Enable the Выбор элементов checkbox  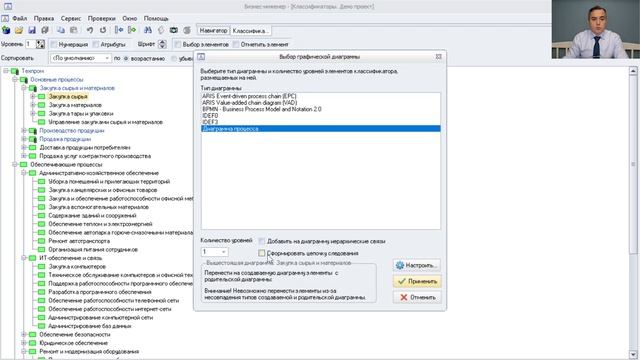[x=178, y=44]
